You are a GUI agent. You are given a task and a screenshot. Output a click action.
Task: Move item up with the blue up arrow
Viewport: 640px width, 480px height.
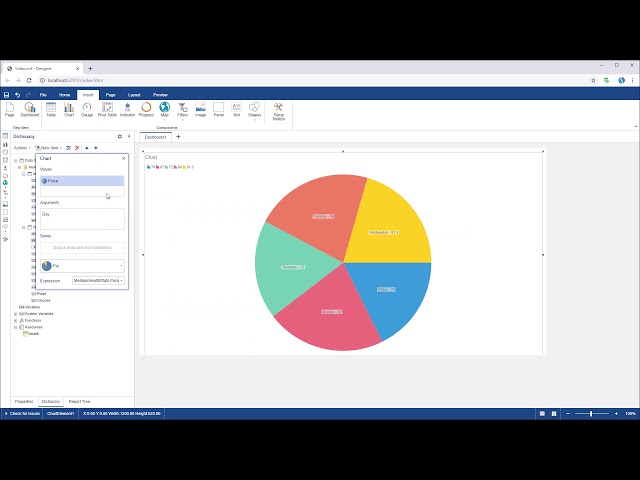[87, 148]
